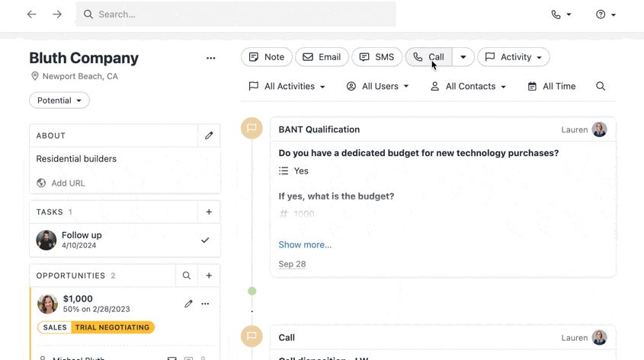Click the $1,000 opportunity owner avatar
Viewport: 644px width, 360px height.
click(x=48, y=304)
